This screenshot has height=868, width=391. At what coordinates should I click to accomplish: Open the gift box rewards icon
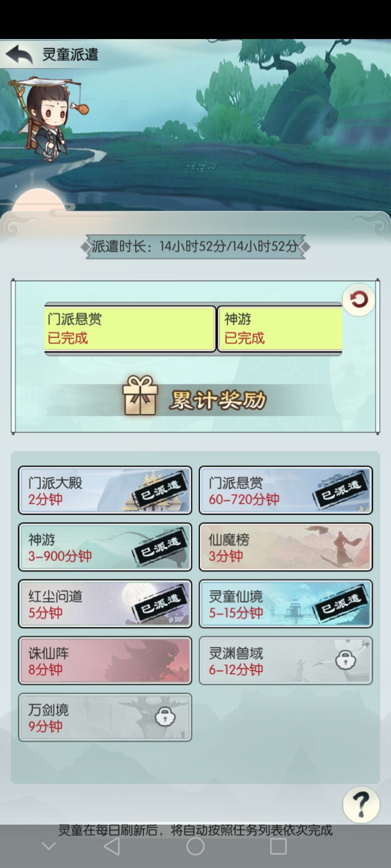[140, 395]
